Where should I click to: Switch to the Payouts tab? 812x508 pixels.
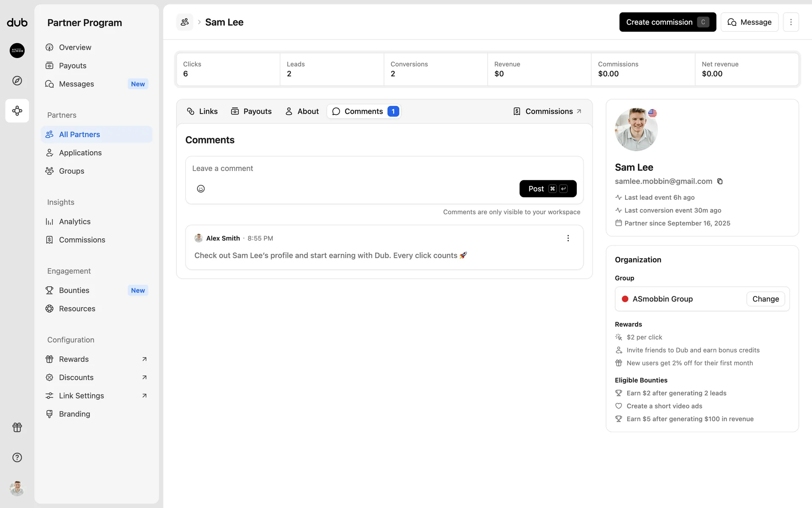[x=251, y=111]
